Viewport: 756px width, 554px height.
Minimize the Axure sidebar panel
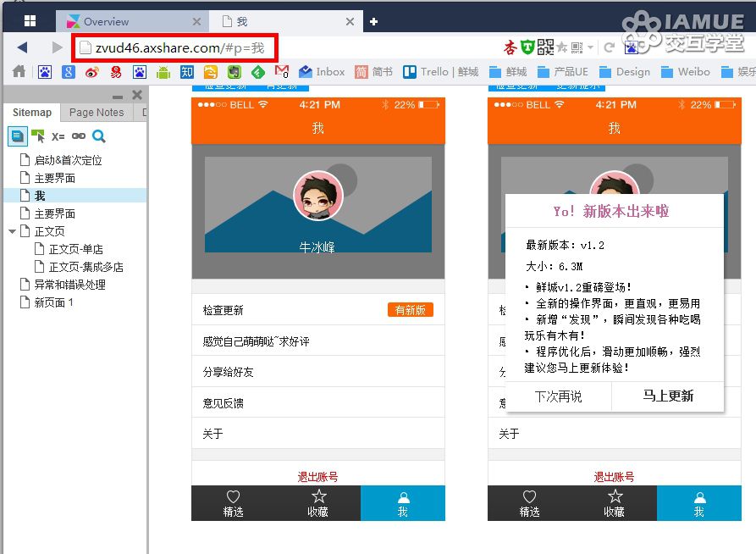117,97
